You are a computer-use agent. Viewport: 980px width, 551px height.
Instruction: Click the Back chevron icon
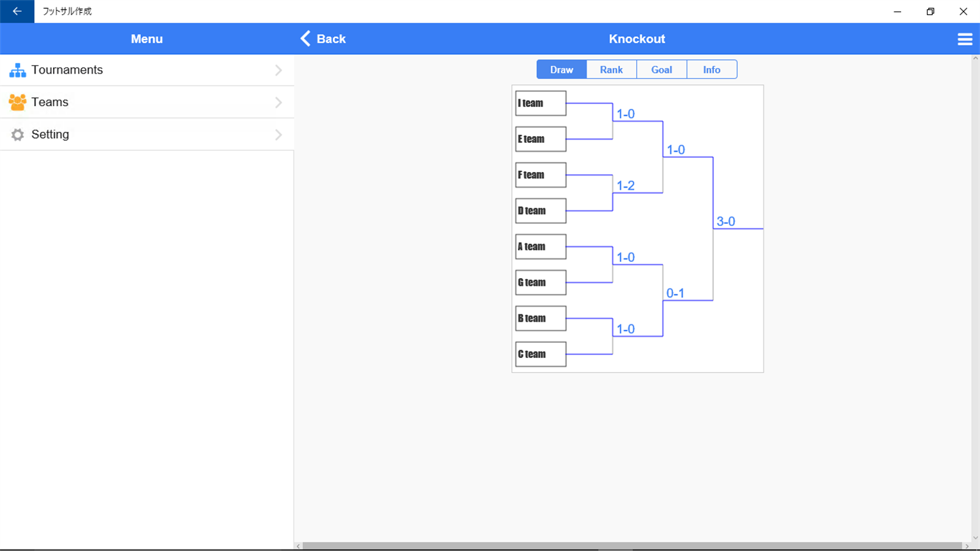[x=306, y=39]
